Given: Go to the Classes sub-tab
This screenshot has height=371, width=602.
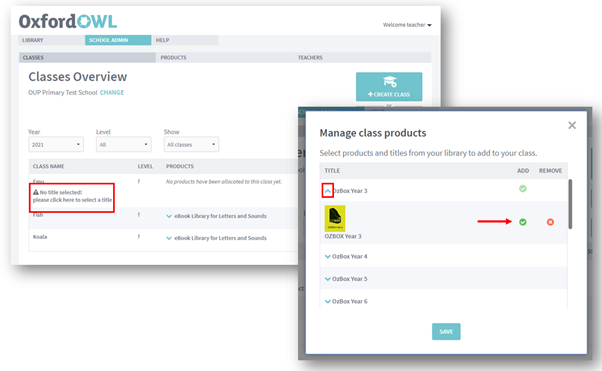Looking at the screenshot, I should pyautogui.click(x=87, y=58).
